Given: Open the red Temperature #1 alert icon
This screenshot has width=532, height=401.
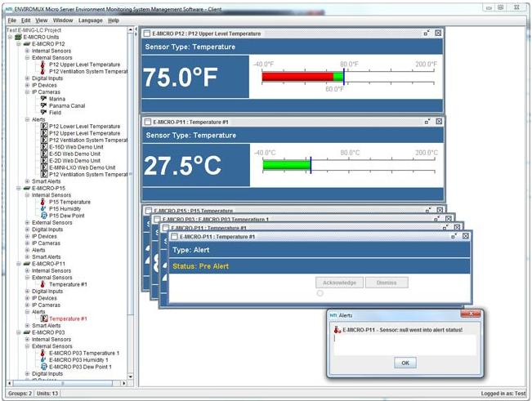Looking at the screenshot, I should pos(44,319).
